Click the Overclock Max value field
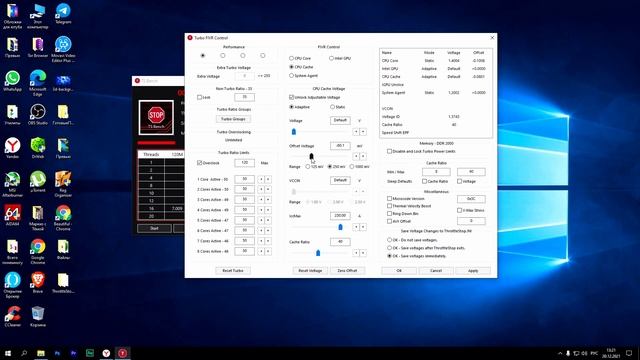 tap(244, 163)
